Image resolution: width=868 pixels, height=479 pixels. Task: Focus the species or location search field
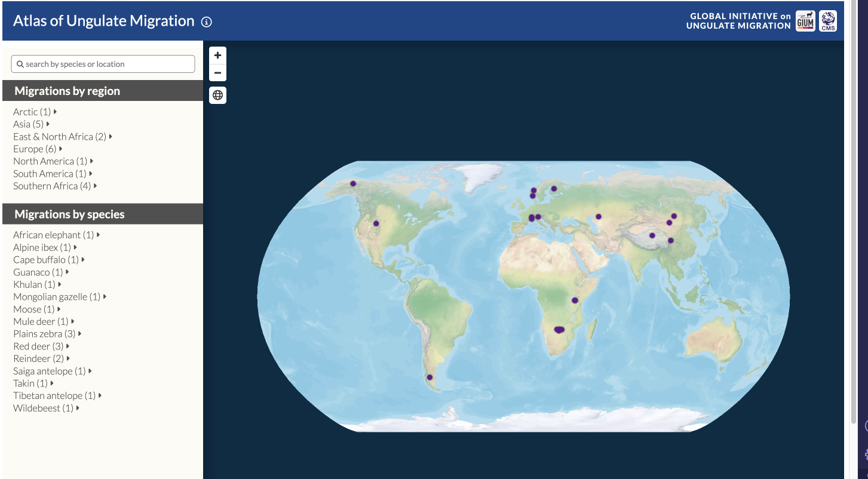(103, 64)
